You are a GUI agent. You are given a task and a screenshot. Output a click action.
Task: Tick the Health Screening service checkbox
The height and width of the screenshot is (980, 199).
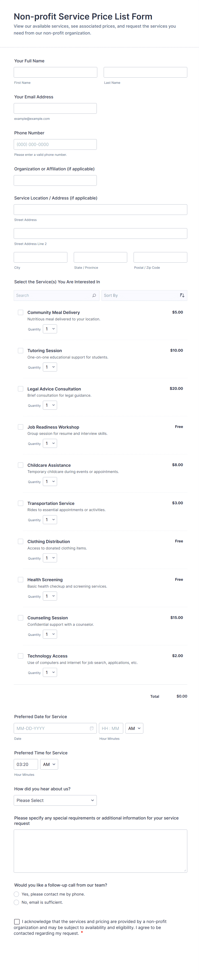(21, 579)
